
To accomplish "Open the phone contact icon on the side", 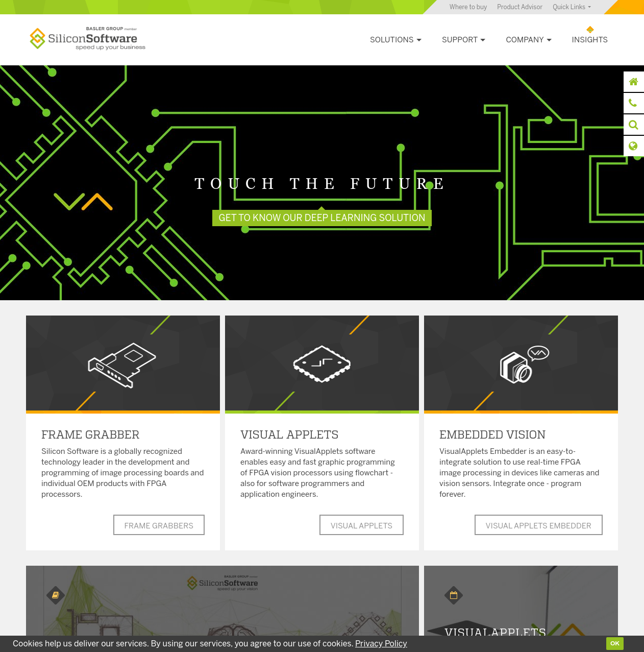I will (x=634, y=103).
